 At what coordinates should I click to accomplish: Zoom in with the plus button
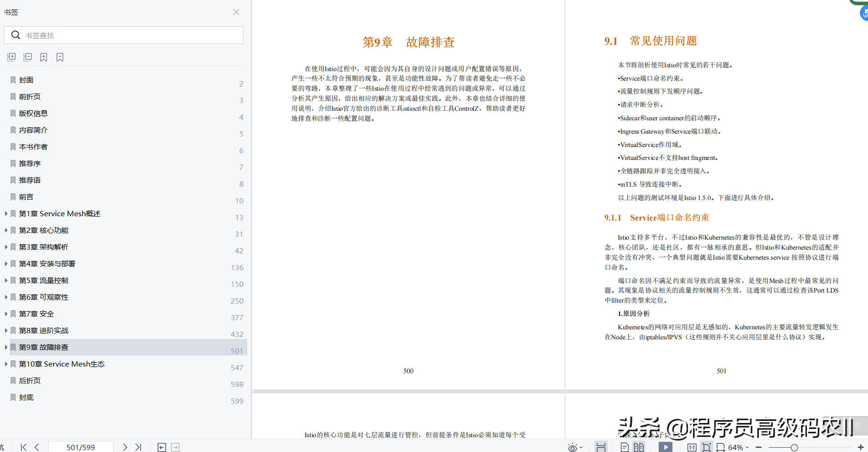click(861, 447)
